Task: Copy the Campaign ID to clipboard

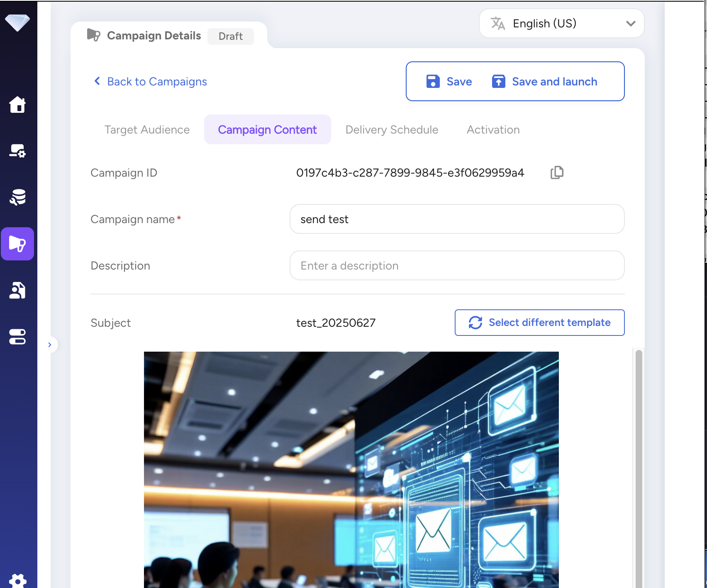Action: click(557, 173)
